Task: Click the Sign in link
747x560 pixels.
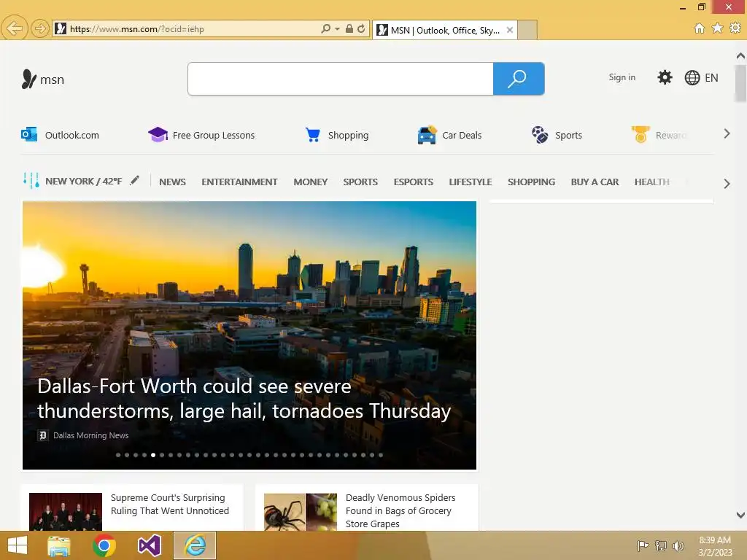Action: 622,77
